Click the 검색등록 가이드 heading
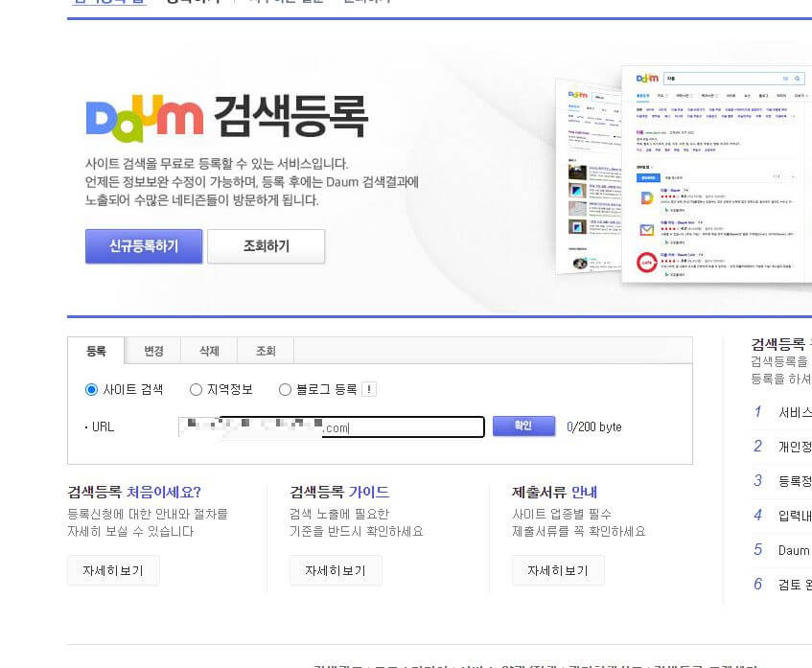 click(339, 492)
